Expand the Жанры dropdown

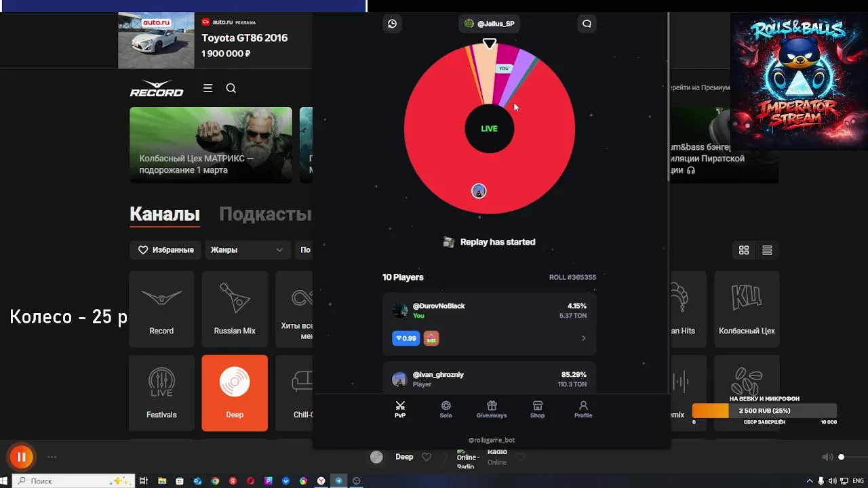click(x=247, y=250)
